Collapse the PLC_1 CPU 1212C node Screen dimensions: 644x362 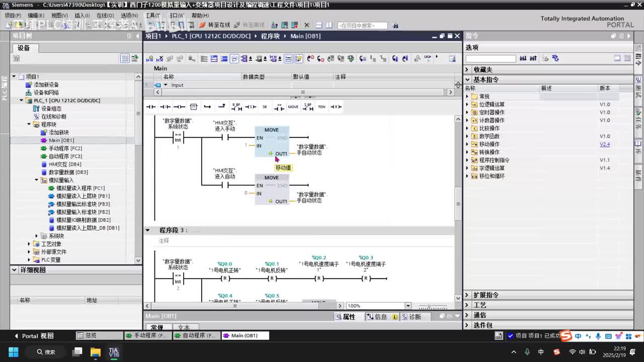point(22,101)
